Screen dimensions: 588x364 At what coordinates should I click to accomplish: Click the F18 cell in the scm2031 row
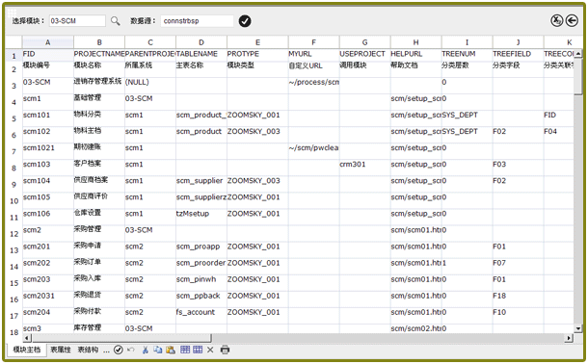[x=518, y=299]
